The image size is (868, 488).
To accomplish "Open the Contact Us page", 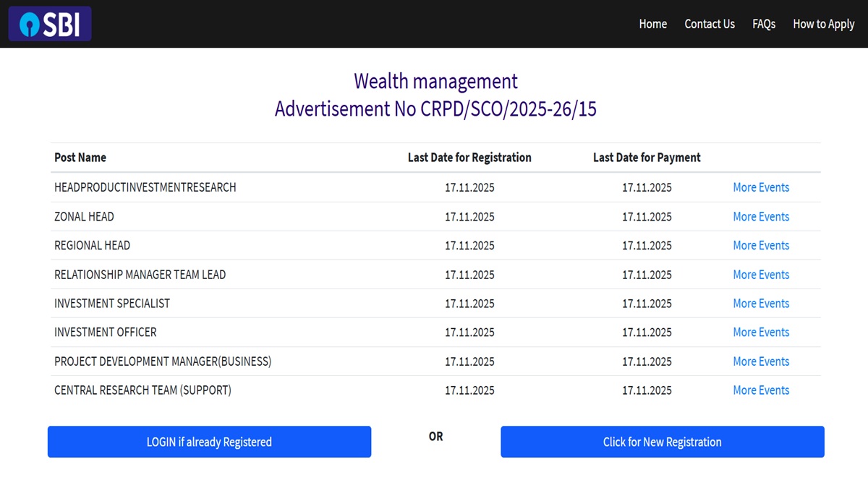I will 710,24.
